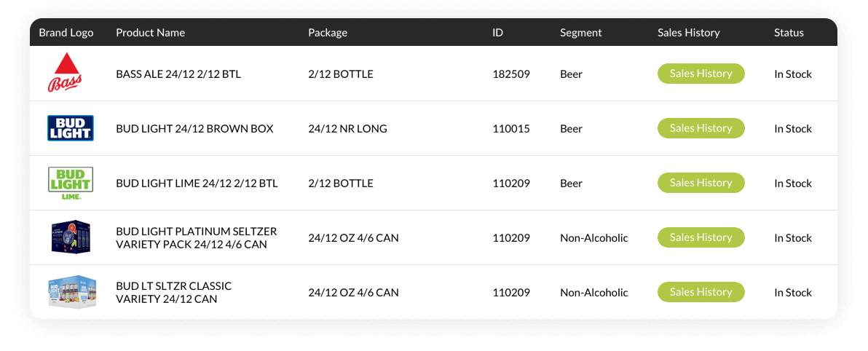Click the Bass brand logo
The width and height of the screenshot is (868, 351).
66,73
